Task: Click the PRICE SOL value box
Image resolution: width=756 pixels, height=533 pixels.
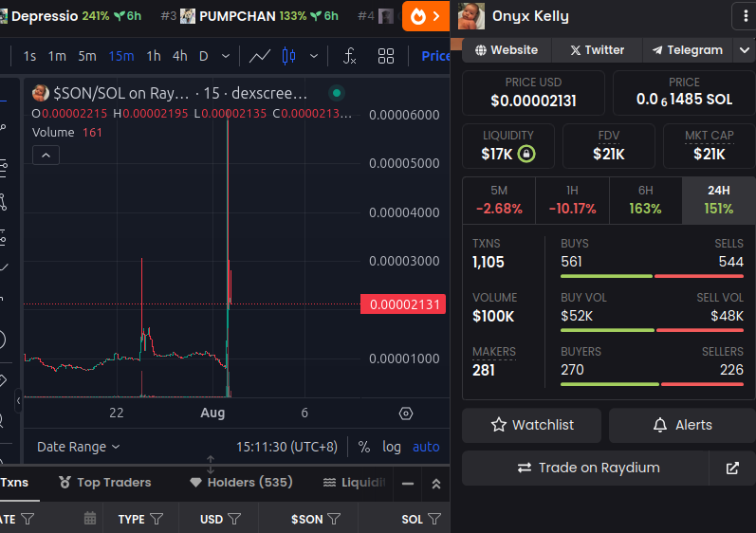Action: [x=684, y=93]
